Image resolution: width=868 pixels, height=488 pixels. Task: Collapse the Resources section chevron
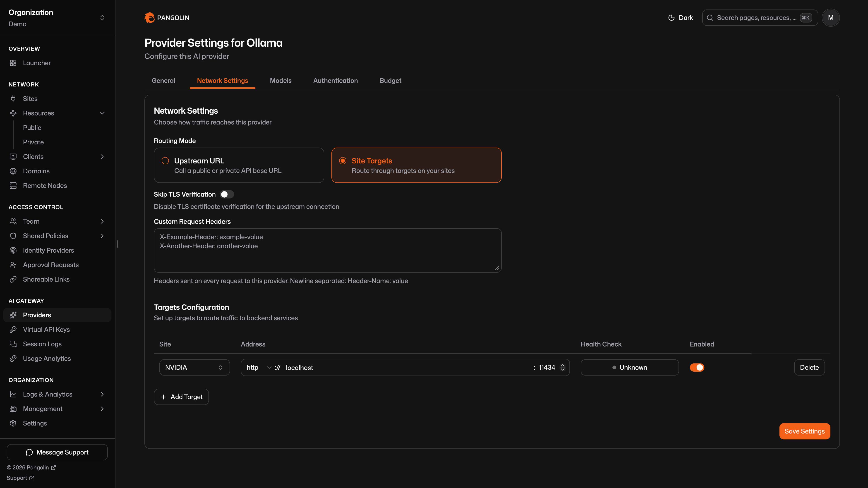click(102, 113)
